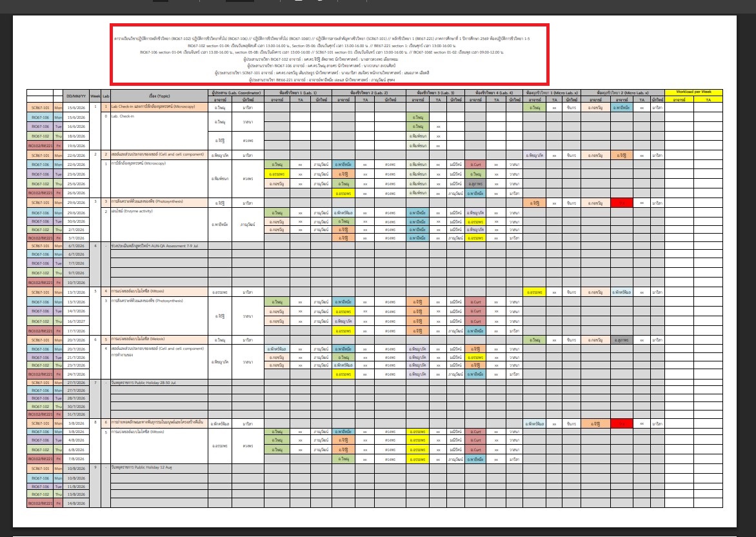The height and width of the screenshot is (537, 756).
Task: Click the date cell 4/8/2026
Action: [76, 440]
